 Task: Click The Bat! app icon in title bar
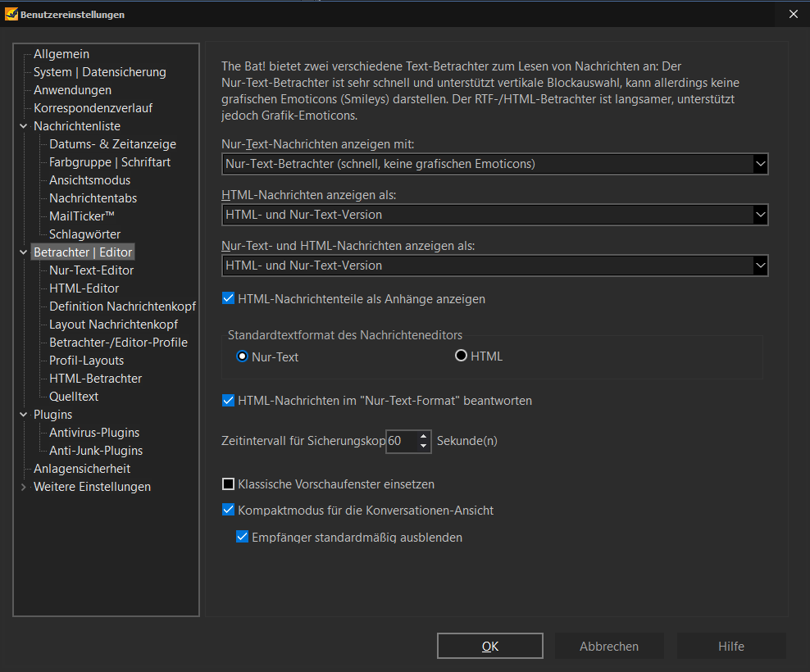pyautogui.click(x=12, y=14)
